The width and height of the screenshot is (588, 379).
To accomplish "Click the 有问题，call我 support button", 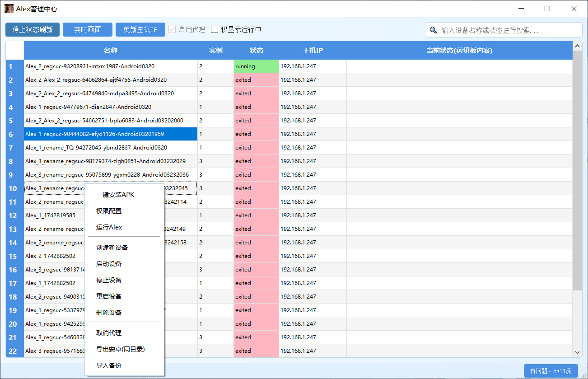I will click(x=551, y=370).
